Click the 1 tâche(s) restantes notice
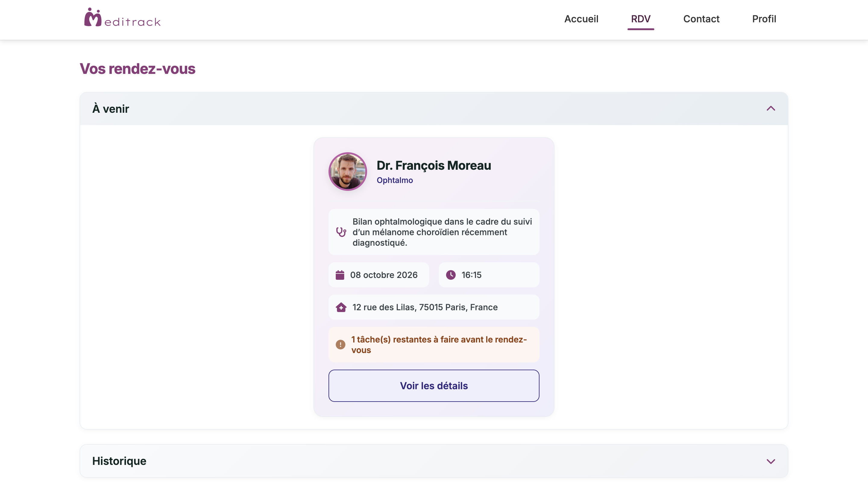The width and height of the screenshot is (868, 489). coord(434,344)
